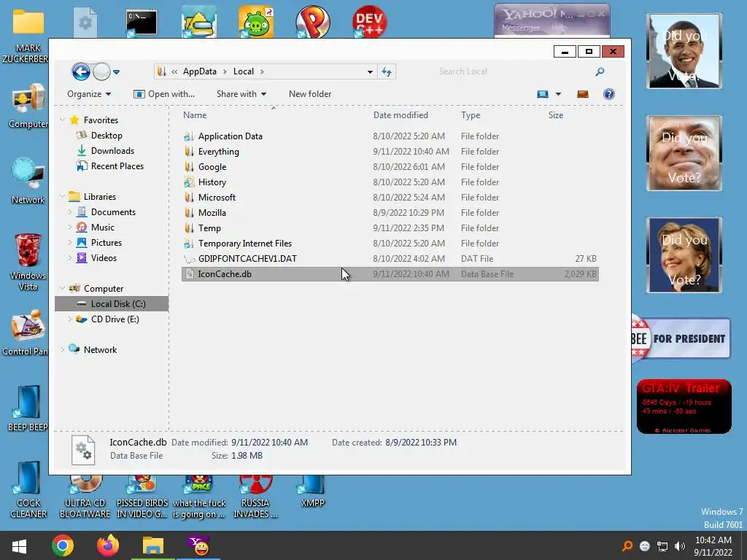Collapse the Favorites group
The image size is (747, 560).
pyautogui.click(x=63, y=120)
